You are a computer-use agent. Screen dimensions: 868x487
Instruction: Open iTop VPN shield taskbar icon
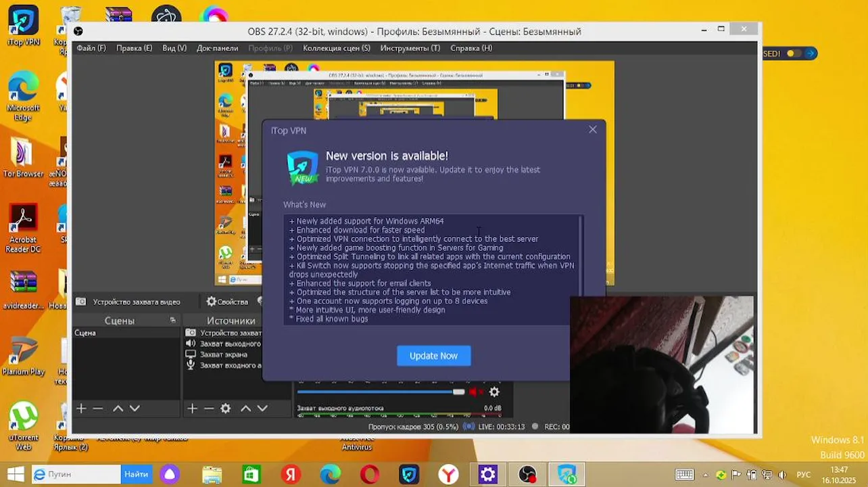pyautogui.click(x=409, y=474)
